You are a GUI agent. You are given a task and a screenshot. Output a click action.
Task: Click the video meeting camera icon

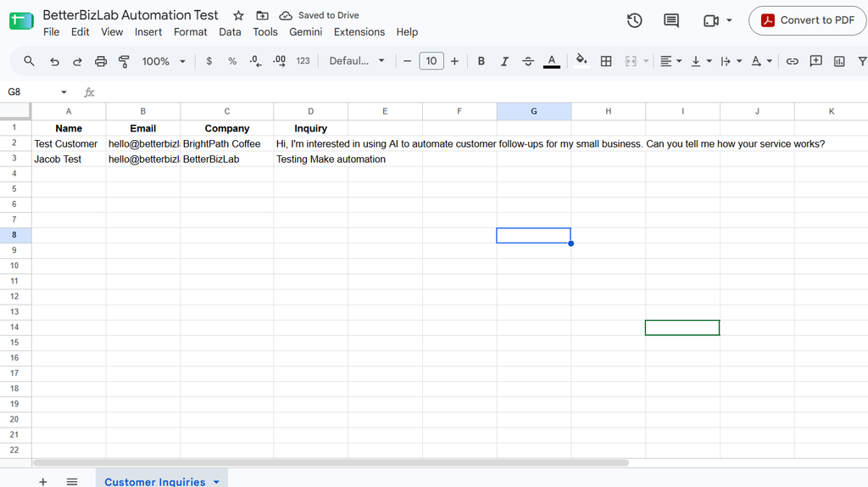point(711,20)
